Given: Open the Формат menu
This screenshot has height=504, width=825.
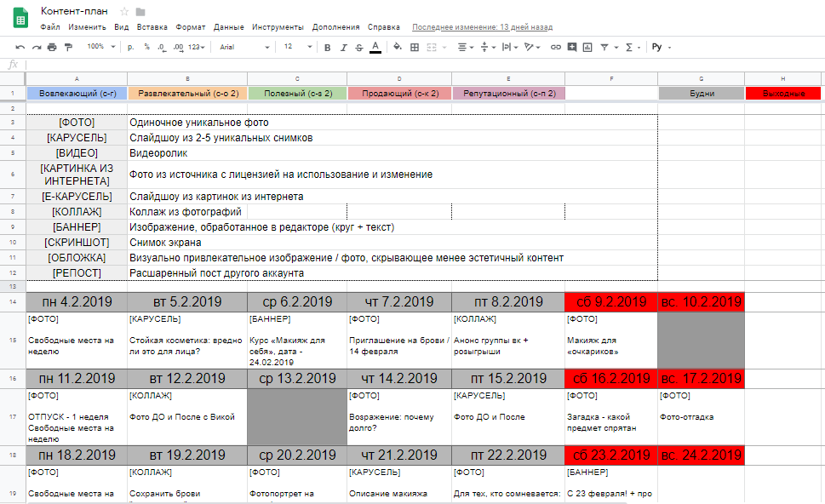Looking at the screenshot, I should tap(191, 27).
